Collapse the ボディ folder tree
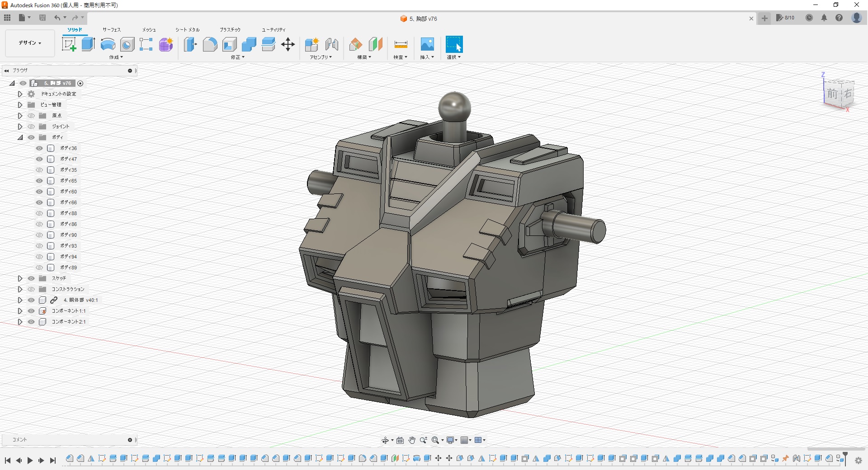 click(x=20, y=137)
